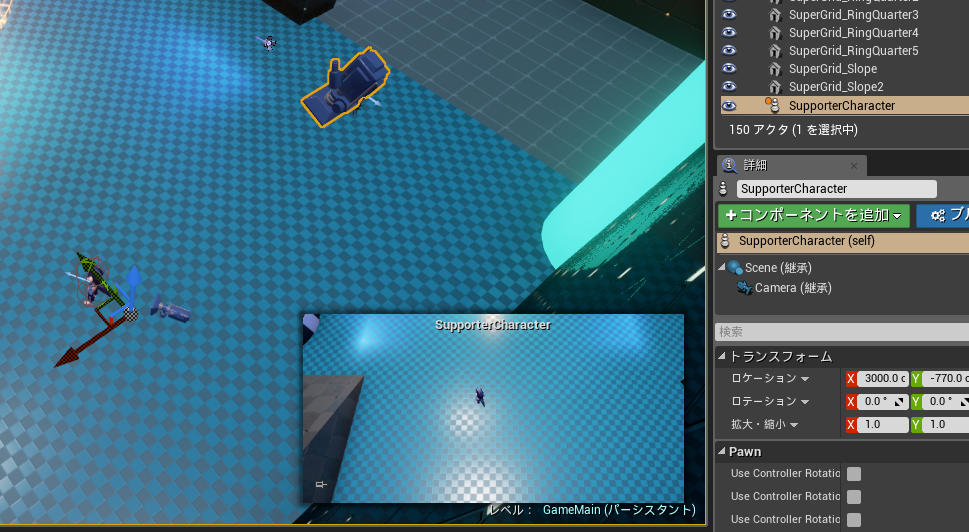The height and width of the screenshot is (532, 969).
Task: Edit Scale X value 1.0
Action: (x=883, y=424)
